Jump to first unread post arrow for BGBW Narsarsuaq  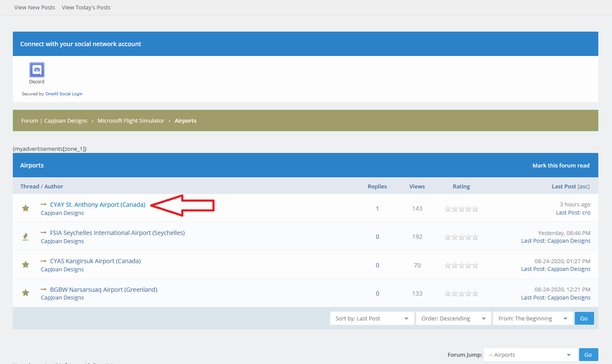pos(44,289)
